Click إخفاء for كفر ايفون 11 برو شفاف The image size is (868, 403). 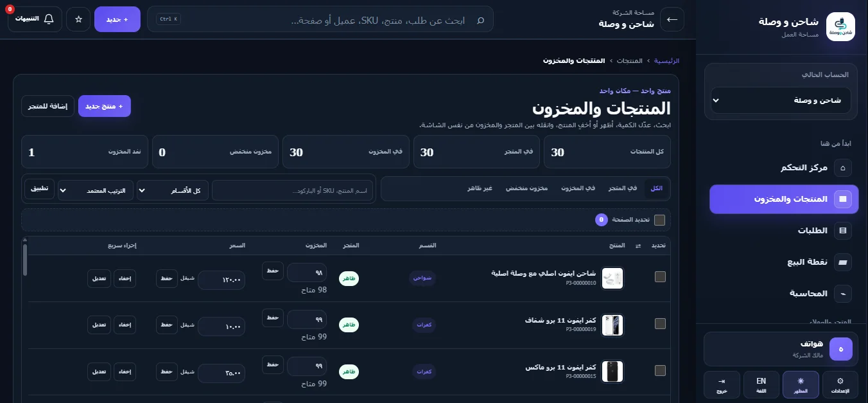pyautogui.click(x=125, y=325)
